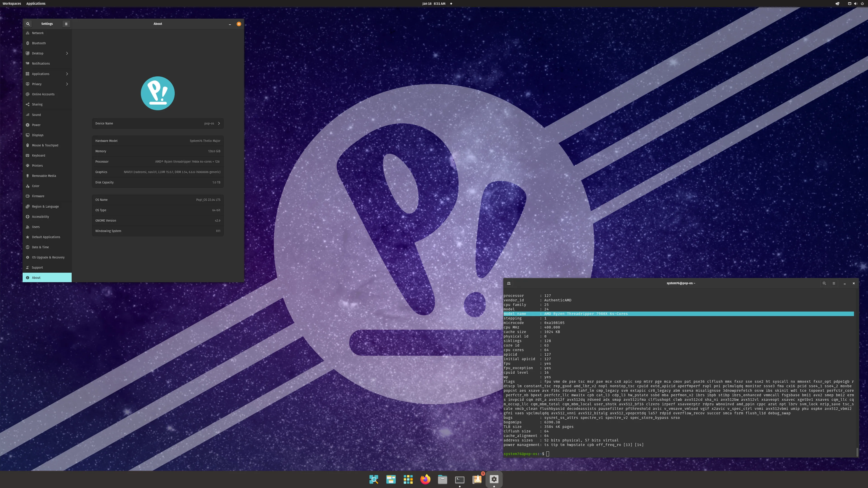The height and width of the screenshot is (488, 868).
Task: Select the Disk Capacity 1.0 TB row
Action: 158,182
